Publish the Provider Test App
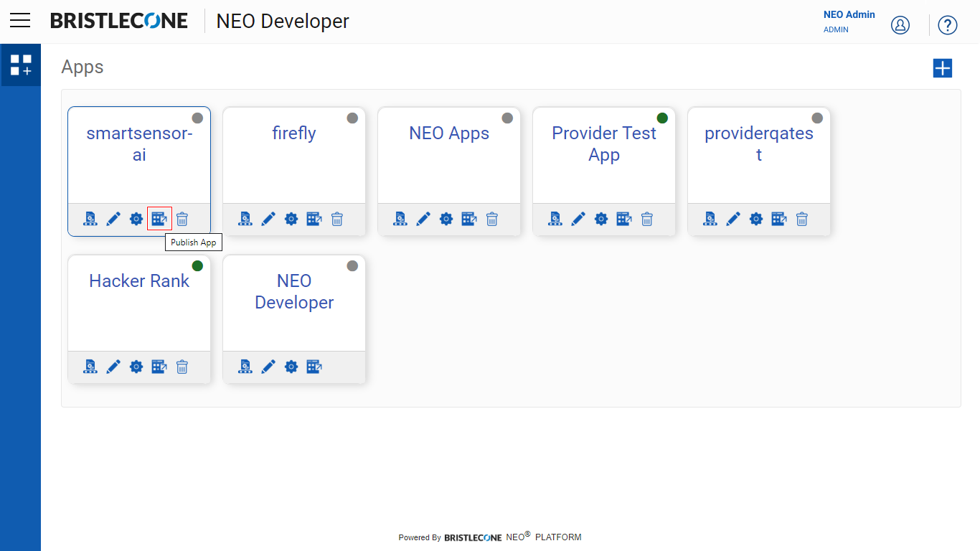The height and width of the screenshot is (551, 980). tap(624, 219)
